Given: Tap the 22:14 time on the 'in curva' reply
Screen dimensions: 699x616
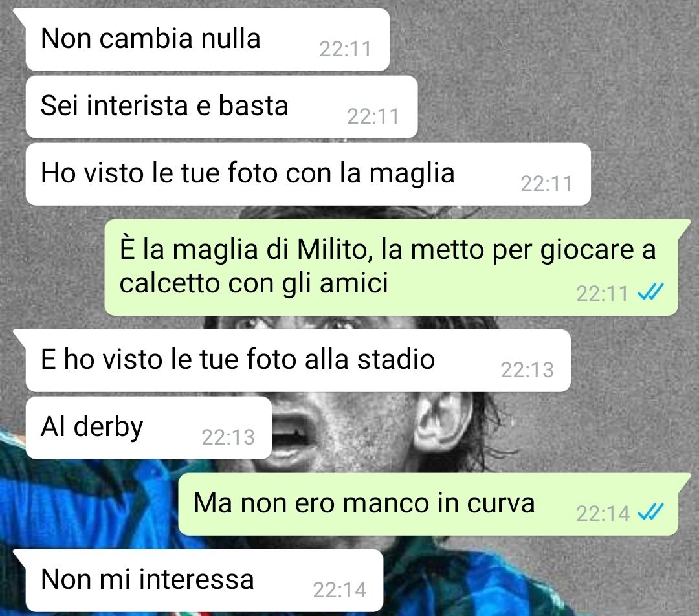Looking at the screenshot, I should [603, 514].
